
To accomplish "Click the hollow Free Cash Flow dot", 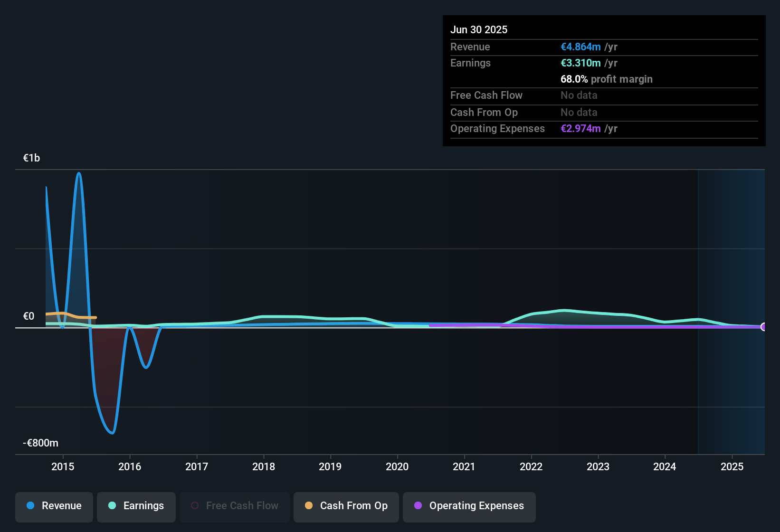I will coord(195,506).
